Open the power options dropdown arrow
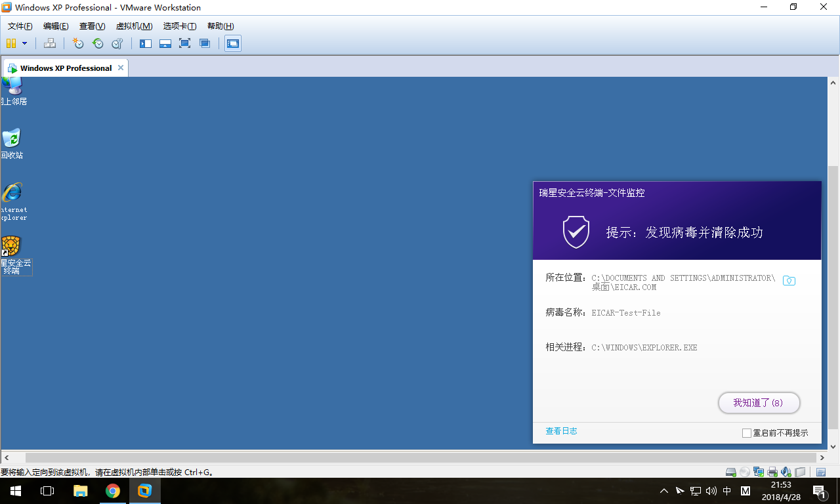Screen dimensions: 840x504 pyautogui.click(x=25, y=43)
